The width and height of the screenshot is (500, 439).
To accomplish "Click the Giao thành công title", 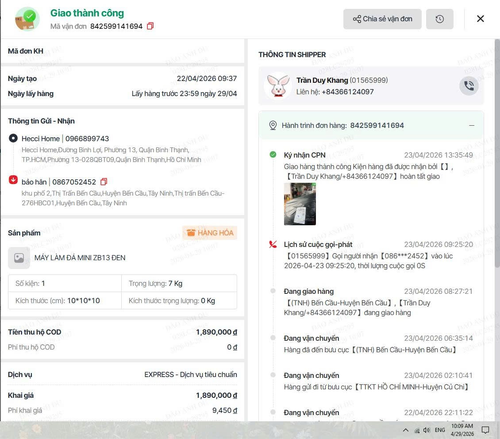I will point(87,13).
